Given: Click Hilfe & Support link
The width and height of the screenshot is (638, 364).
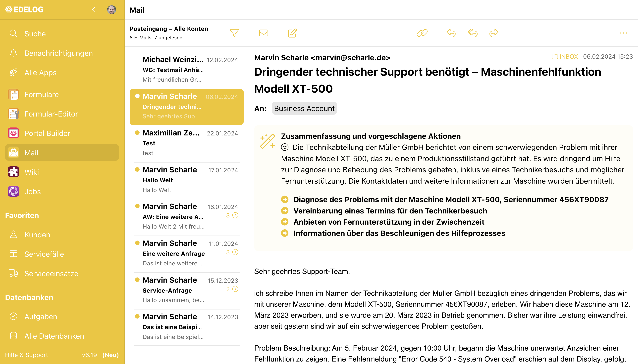Looking at the screenshot, I should click(x=27, y=355).
